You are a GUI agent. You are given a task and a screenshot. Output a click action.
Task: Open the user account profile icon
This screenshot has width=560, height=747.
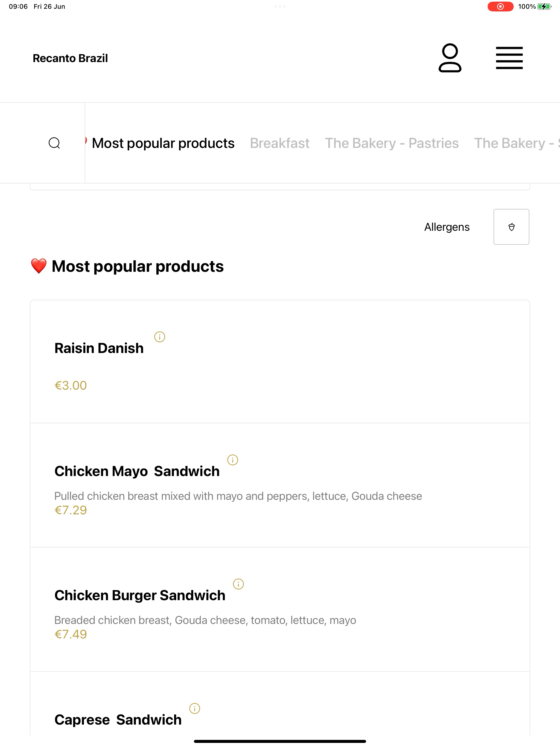pos(450,58)
